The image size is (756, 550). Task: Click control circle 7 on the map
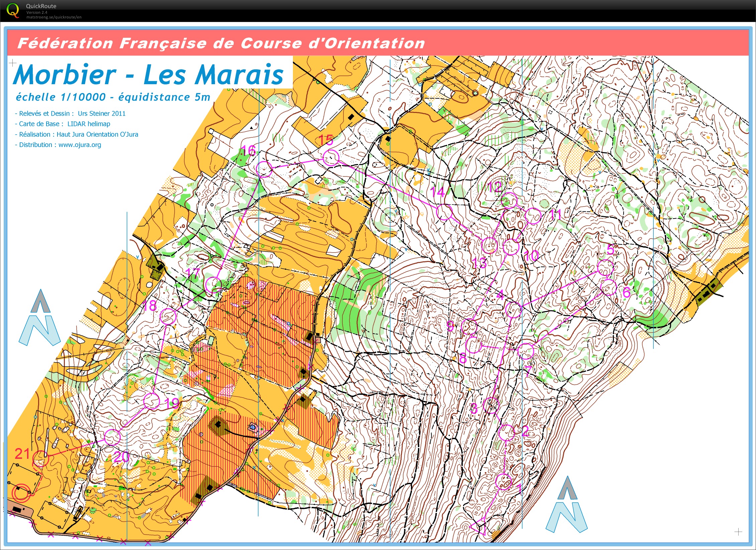525,351
